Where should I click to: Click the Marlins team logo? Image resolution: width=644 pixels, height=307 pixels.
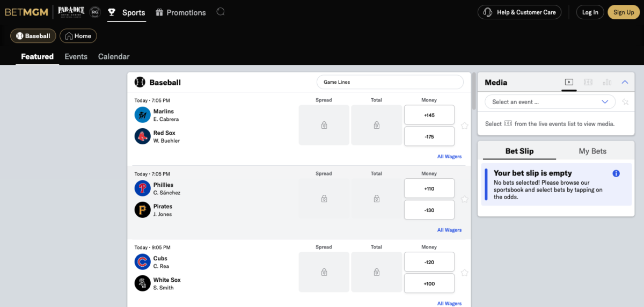point(142,115)
